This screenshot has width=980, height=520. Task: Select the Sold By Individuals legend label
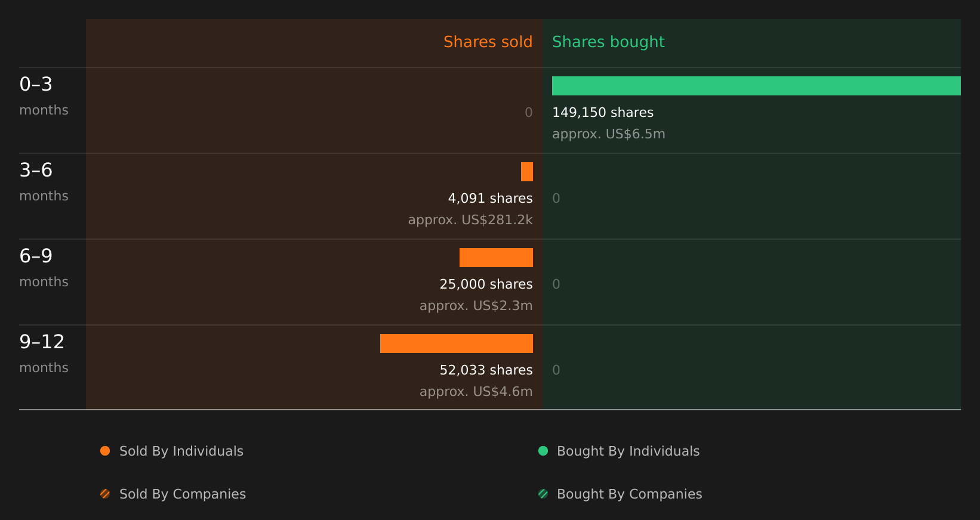181,451
